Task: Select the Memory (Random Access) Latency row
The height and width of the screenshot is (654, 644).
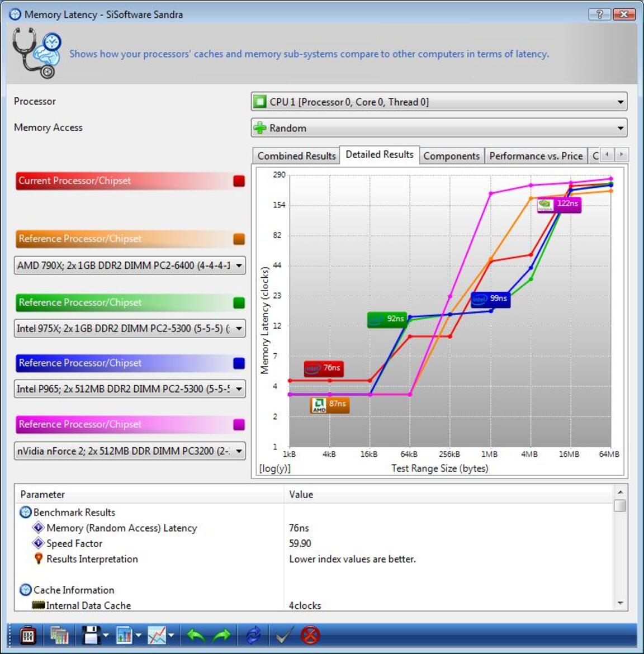Action: pos(314,528)
